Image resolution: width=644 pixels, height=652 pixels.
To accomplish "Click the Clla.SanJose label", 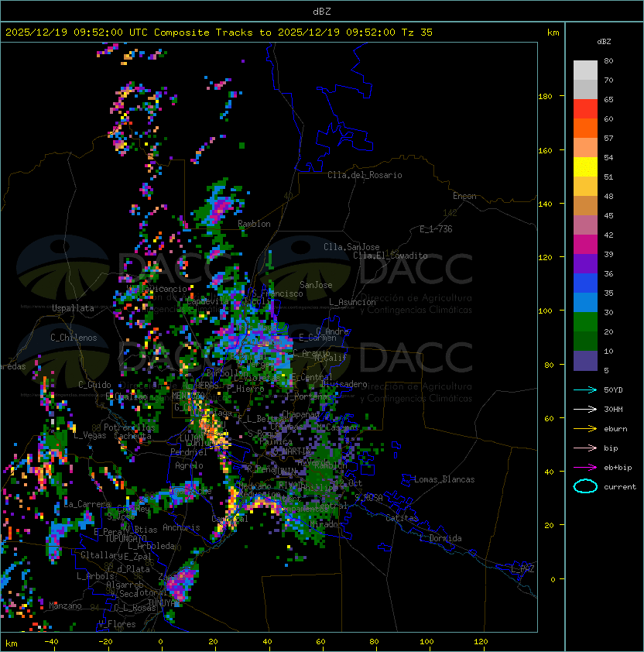I will point(351,247).
